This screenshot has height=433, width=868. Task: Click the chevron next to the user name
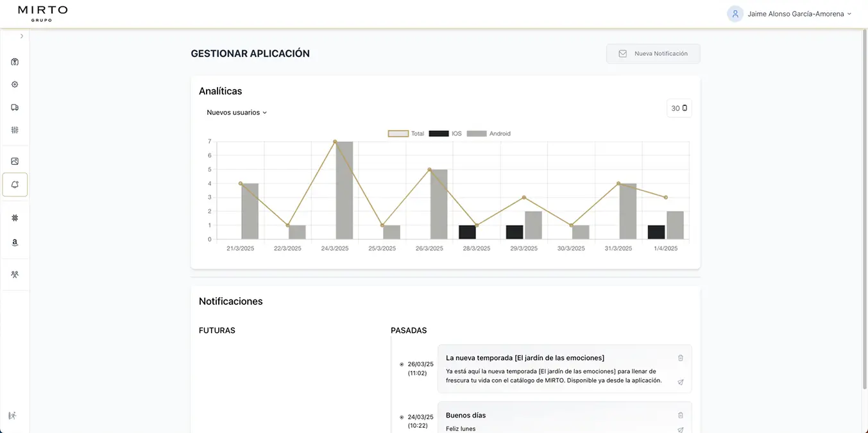(849, 13)
